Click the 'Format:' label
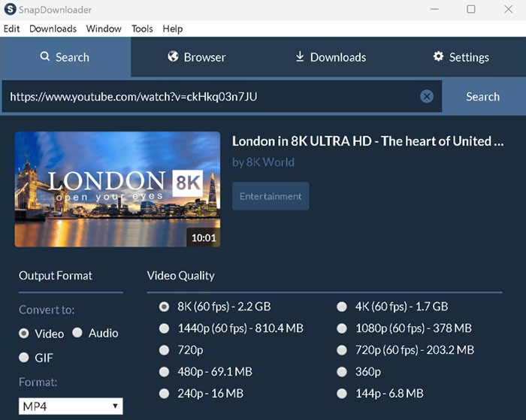This screenshot has height=420, width=526. click(38, 382)
